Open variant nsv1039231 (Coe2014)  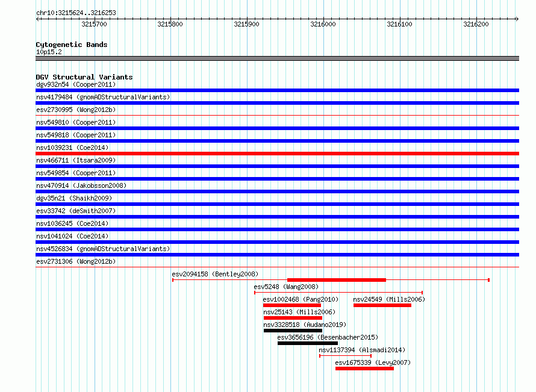(72, 148)
